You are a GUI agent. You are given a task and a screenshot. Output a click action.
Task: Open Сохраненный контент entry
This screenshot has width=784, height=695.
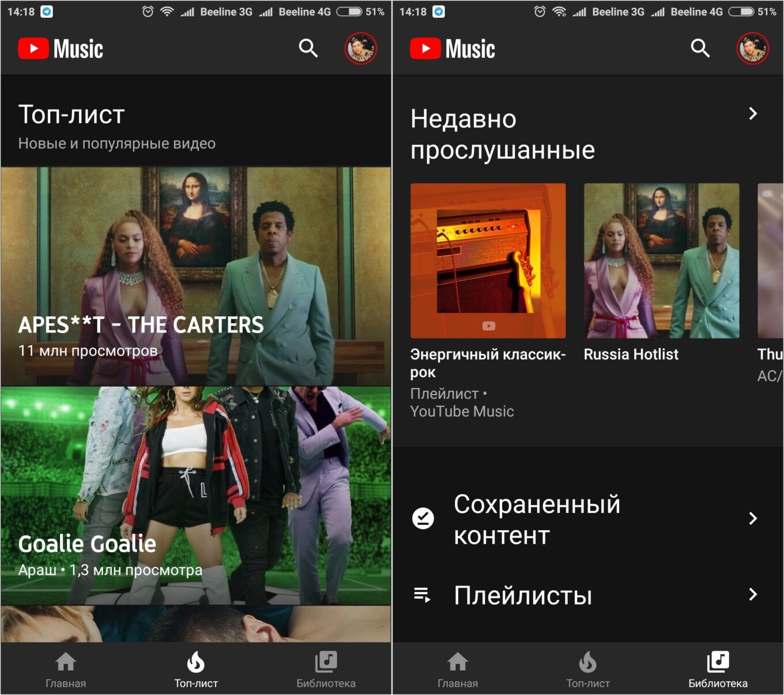(588, 519)
